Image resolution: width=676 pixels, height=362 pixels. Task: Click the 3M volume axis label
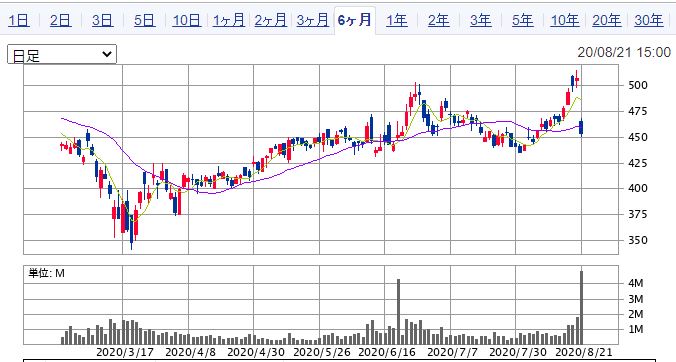pyautogui.click(x=635, y=299)
